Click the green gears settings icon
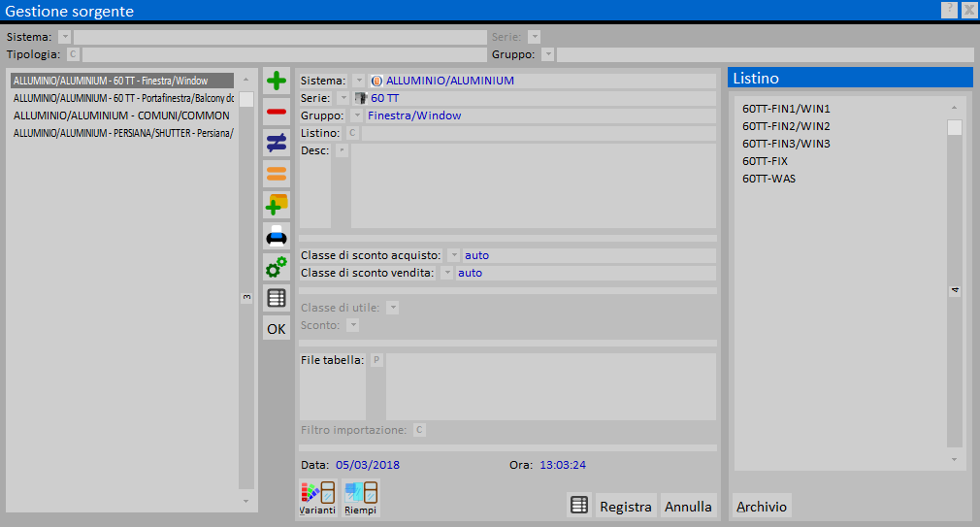Viewport: 980px width, 527px height. [x=277, y=267]
